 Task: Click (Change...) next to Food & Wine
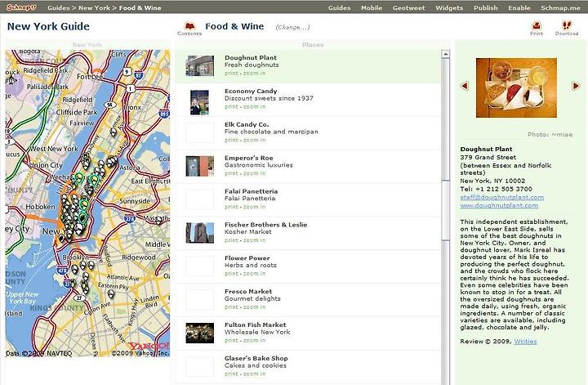point(292,27)
